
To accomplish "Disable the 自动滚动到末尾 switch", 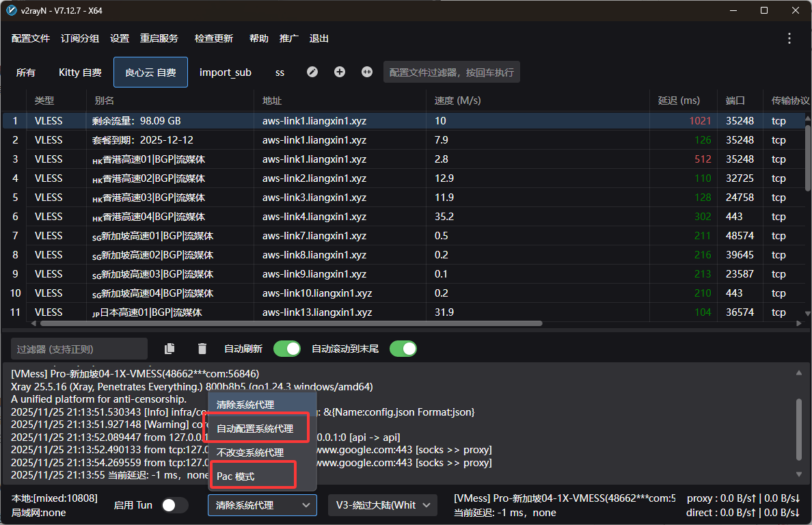I will 403,349.
